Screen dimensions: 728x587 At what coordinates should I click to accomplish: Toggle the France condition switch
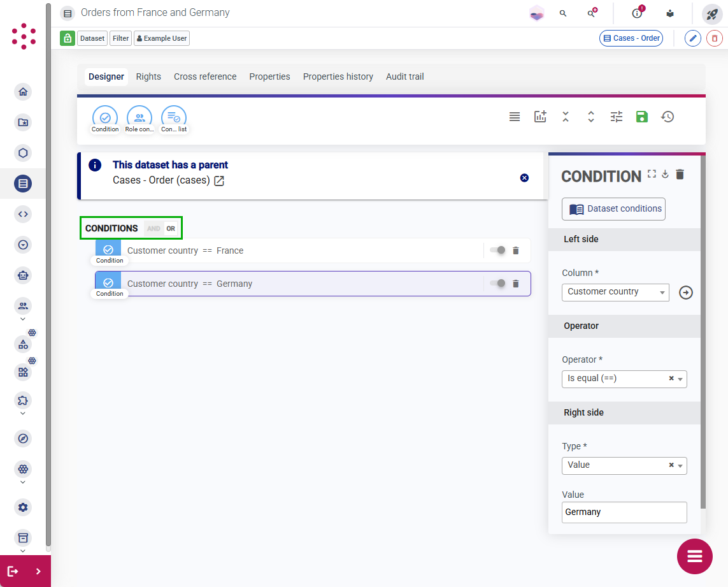pyautogui.click(x=497, y=250)
